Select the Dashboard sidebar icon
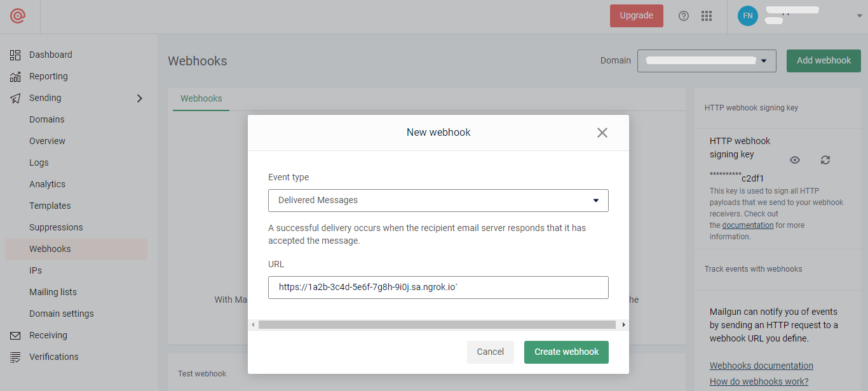Viewport: 868px width, 391px height. 15,55
